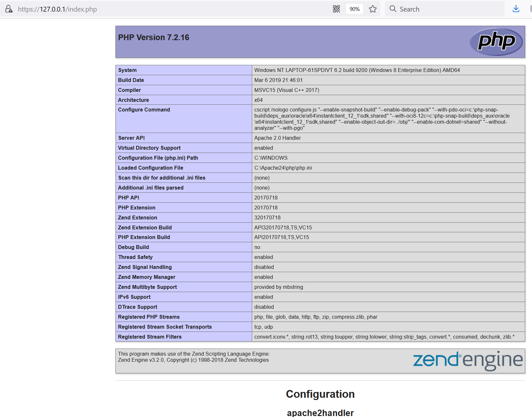
Task: Select the value 'Apache 2.0 Handler'
Action: [278, 138]
